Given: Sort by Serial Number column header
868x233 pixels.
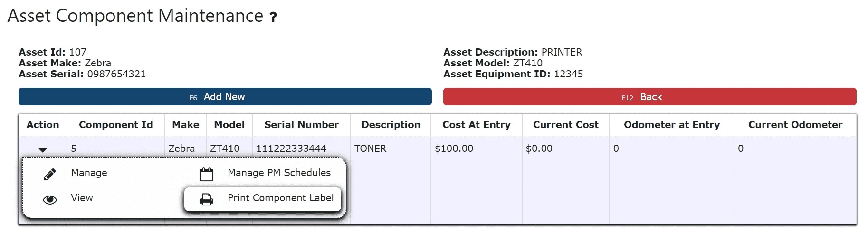Looking at the screenshot, I should 301,125.
